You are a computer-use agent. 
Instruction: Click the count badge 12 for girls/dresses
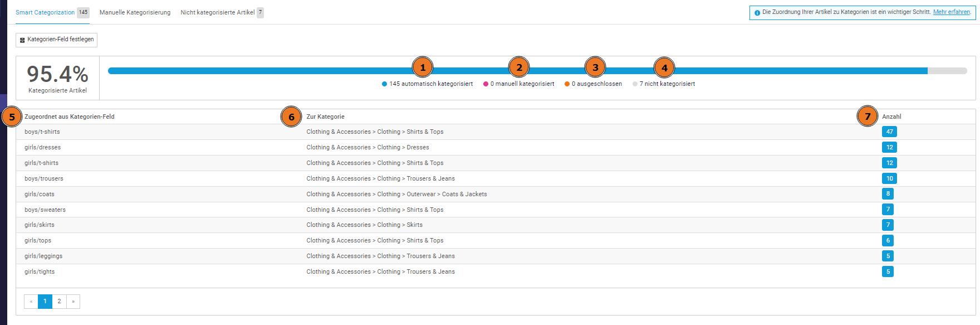click(x=889, y=148)
